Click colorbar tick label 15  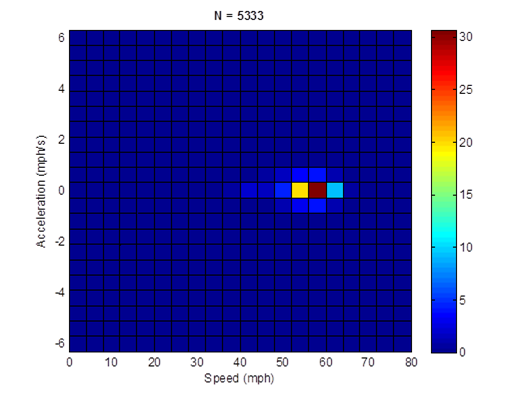466,195
